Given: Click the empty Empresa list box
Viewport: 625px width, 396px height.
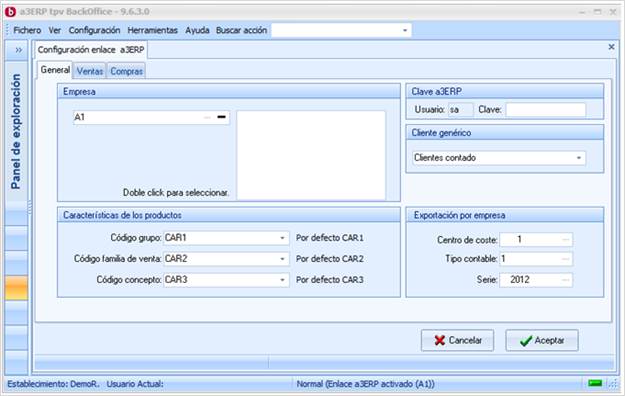Looking at the screenshot, I should click(x=311, y=155).
